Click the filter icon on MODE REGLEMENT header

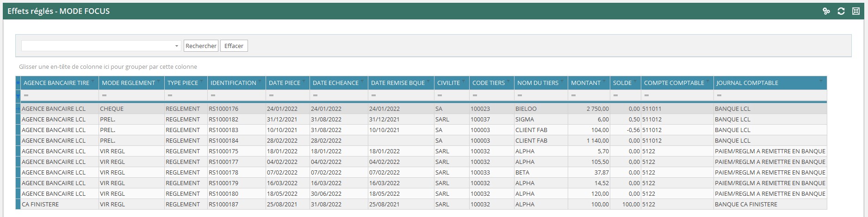pos(159,81)
